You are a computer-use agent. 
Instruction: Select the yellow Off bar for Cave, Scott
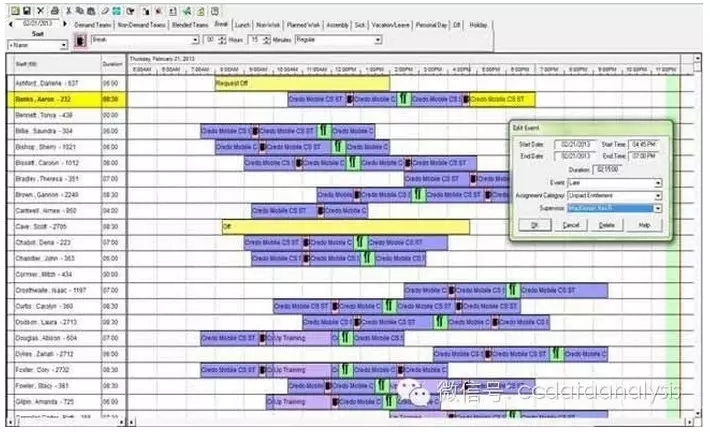[x=345, y=226]
